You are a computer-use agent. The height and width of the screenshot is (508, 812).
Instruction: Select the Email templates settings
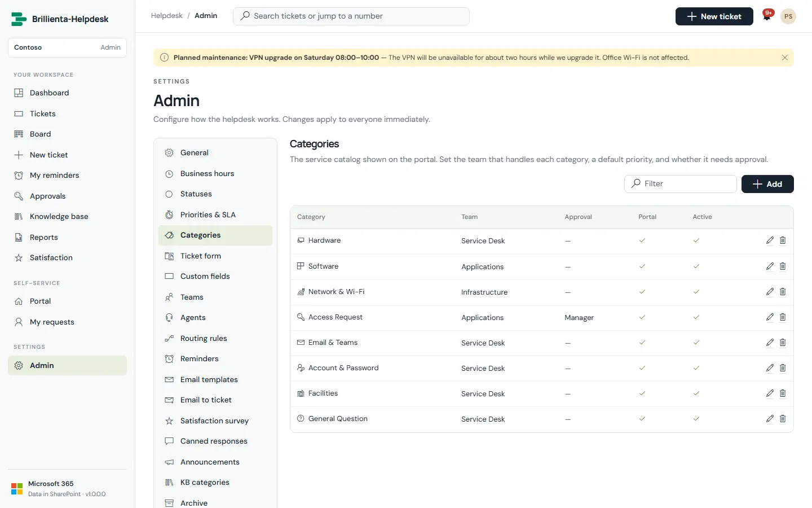coord(215,380)
